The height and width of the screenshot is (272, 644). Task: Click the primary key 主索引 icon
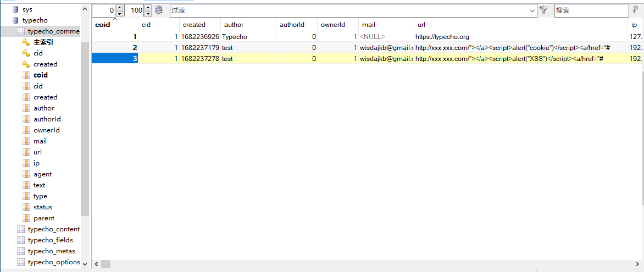[x=26, y=42]
